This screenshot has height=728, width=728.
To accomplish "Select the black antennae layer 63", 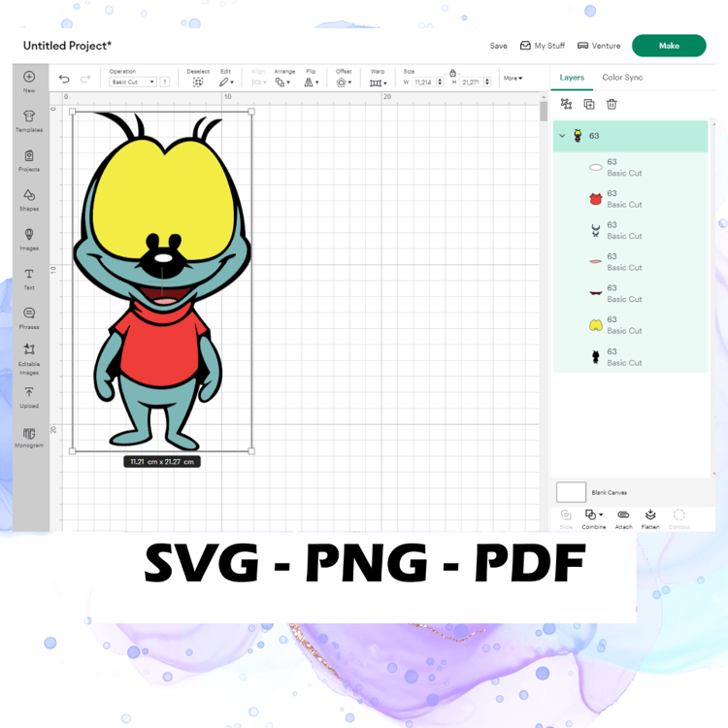I will (x=631, y=231).
